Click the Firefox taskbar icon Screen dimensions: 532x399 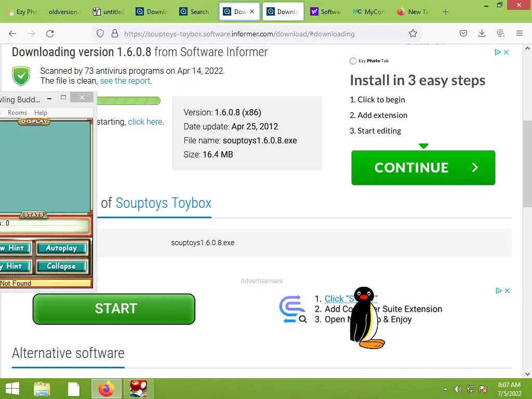(106, 389)
